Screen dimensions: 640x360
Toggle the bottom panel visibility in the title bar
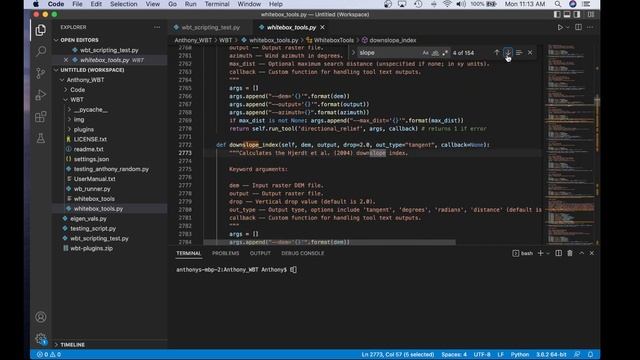pyautogui.click(x=567, y=14)
